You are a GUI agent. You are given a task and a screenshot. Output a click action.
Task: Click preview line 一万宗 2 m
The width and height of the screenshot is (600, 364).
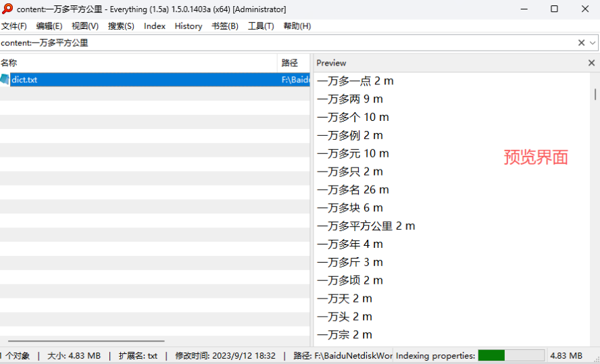click(x=345, y=335)
